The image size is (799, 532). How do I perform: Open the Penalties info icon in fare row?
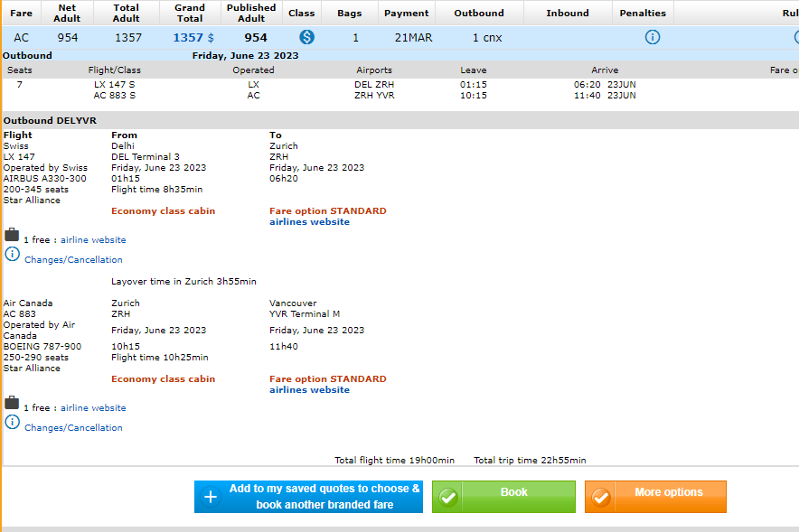click(x=653, y=37)
